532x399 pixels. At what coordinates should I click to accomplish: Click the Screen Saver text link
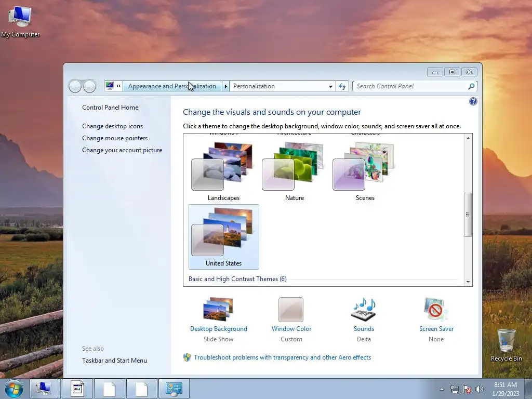click(436, 329)
